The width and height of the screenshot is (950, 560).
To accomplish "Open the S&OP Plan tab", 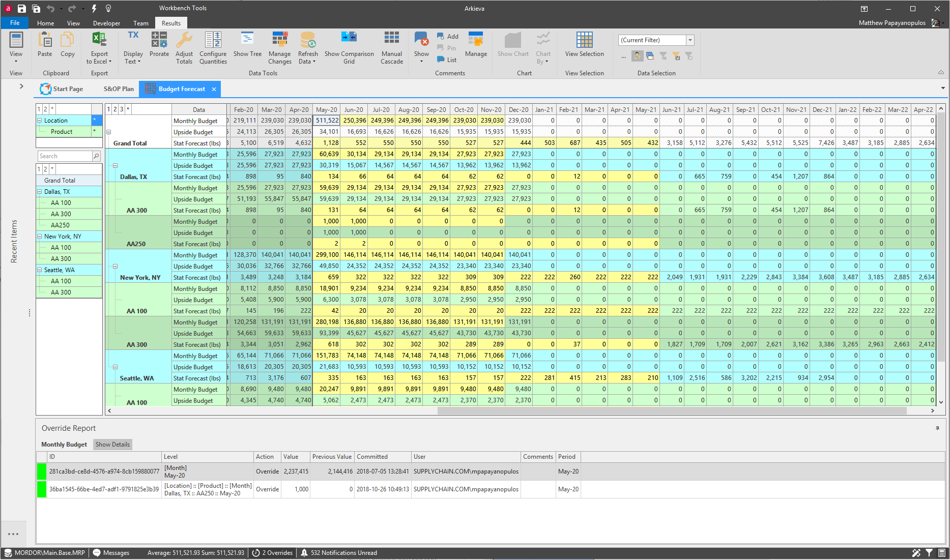I will [119, 89].
